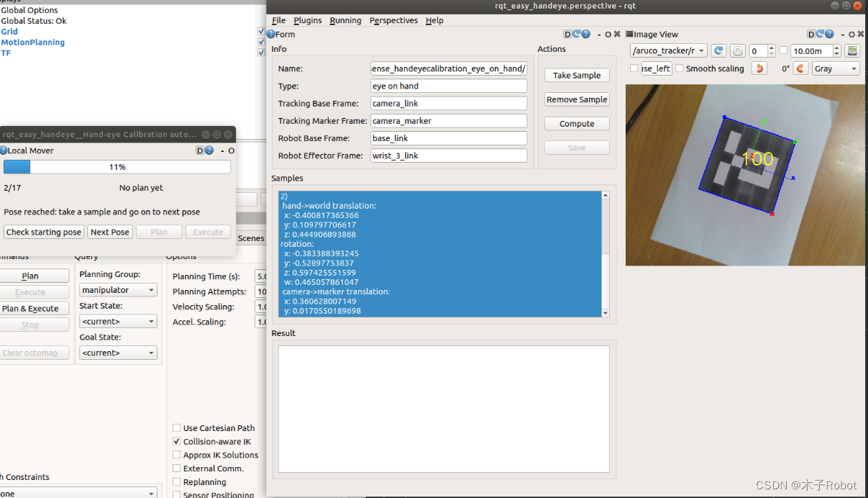Switch to the Scenes tab in RViz
Screen dimensions: 868x498
point(251,238)
